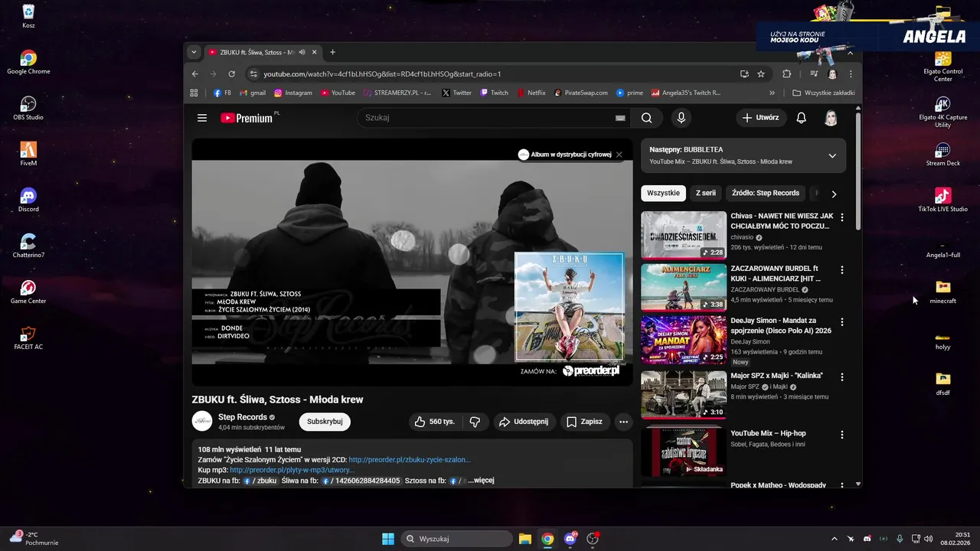The width and height of the screenshot is (980, 551).
Task: Select the Z serii filter chip
Action: click(705, 193)
